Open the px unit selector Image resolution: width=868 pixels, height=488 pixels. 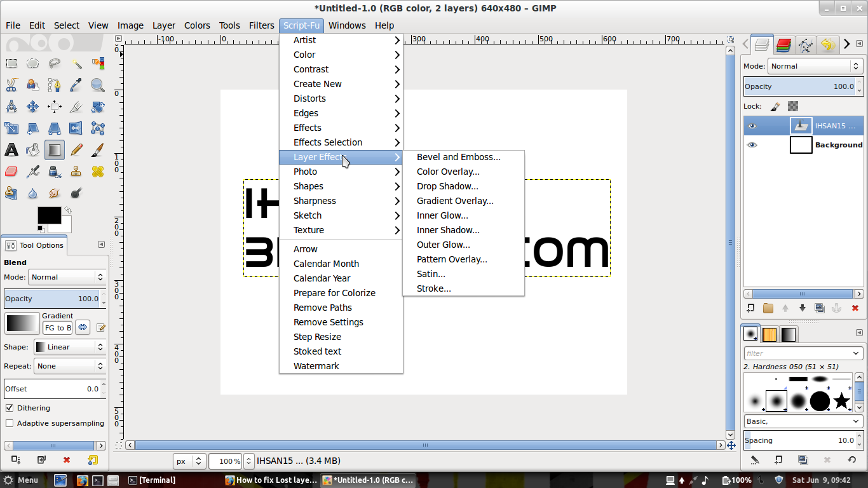click(x=189, y=461)
